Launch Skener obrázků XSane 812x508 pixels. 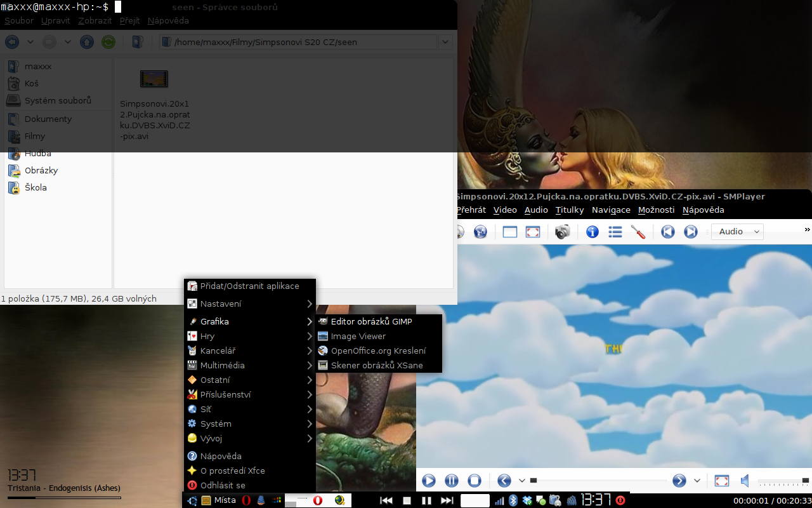click(379, 365)
